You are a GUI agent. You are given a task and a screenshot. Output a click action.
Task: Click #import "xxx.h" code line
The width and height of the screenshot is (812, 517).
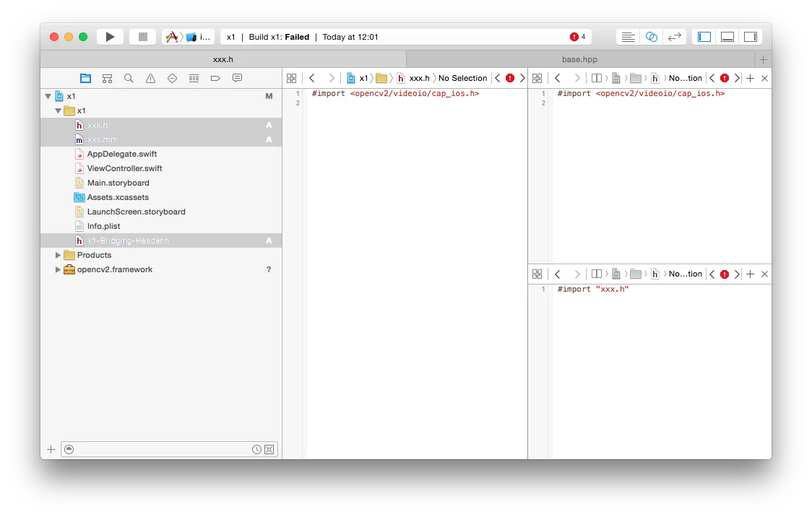point(593,290)
